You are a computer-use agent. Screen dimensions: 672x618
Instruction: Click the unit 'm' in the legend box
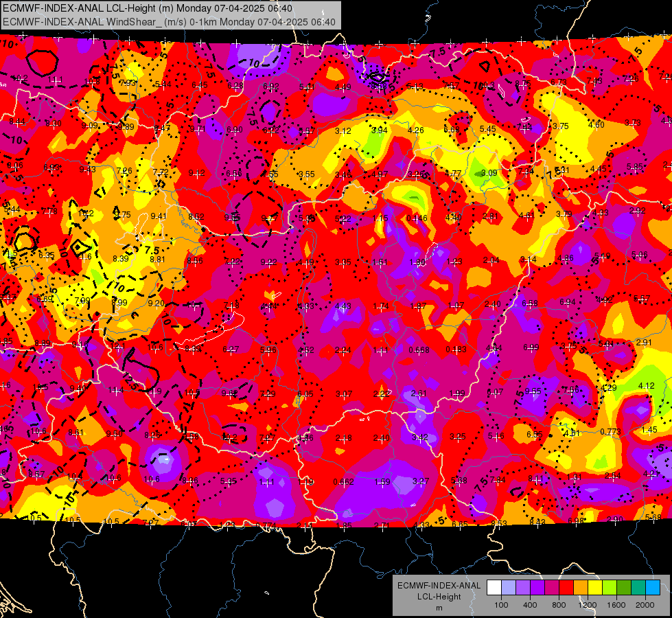[439, 608]
